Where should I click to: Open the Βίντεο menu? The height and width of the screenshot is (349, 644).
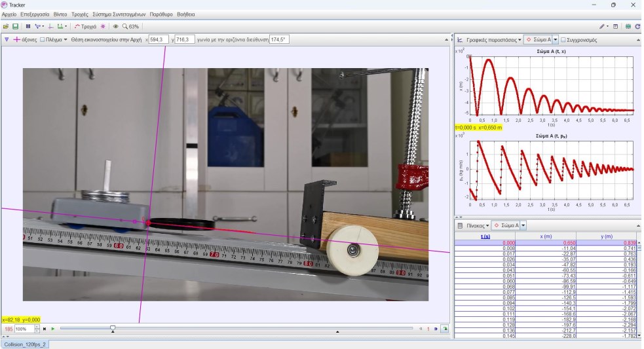click(x=60, y=14)
